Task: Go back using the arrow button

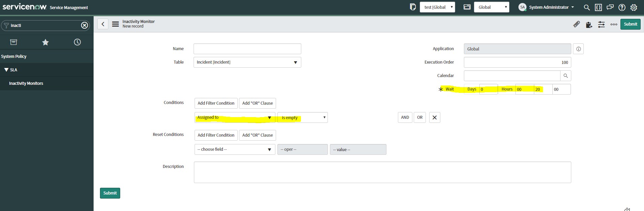Action: point(103,24)
